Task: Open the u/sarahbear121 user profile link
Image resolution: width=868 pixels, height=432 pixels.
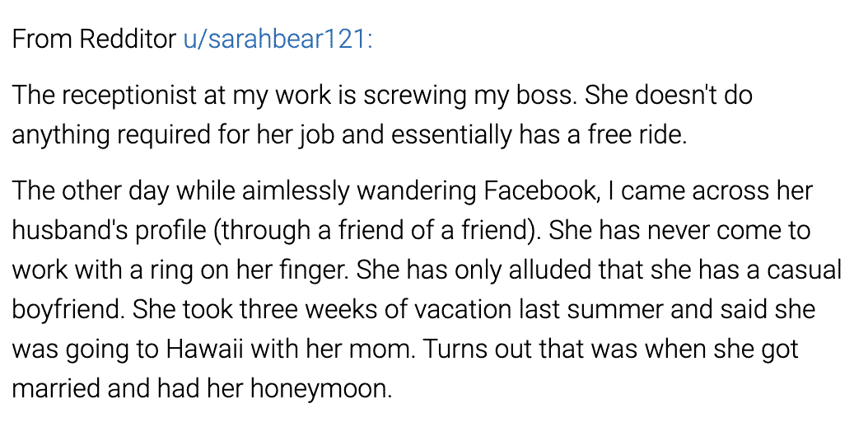Action: click(278, 40)
